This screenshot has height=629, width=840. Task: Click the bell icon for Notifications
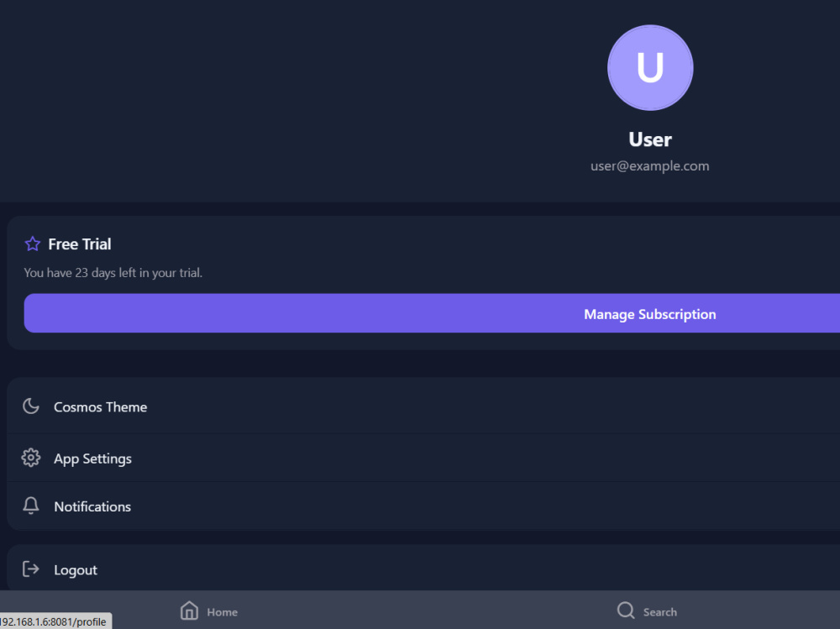click(x=31, y=506)
